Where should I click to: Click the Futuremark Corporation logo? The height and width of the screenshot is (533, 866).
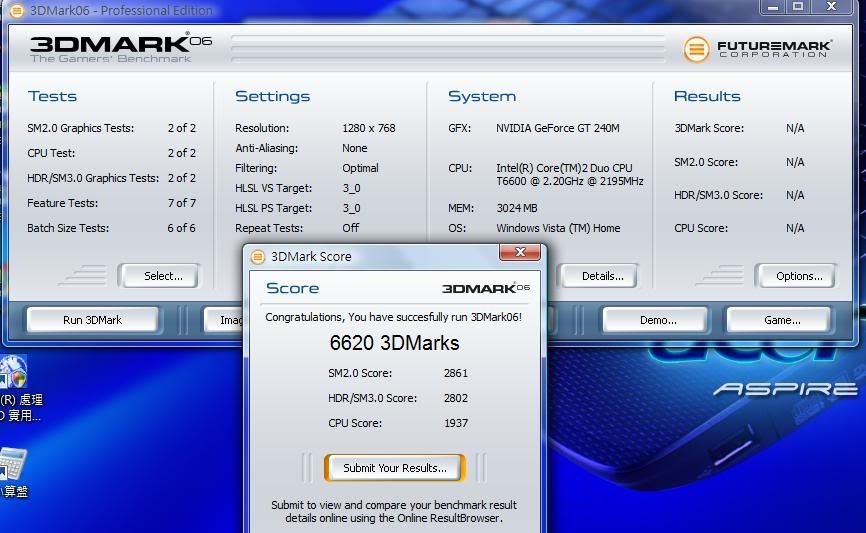click(758, 49)
